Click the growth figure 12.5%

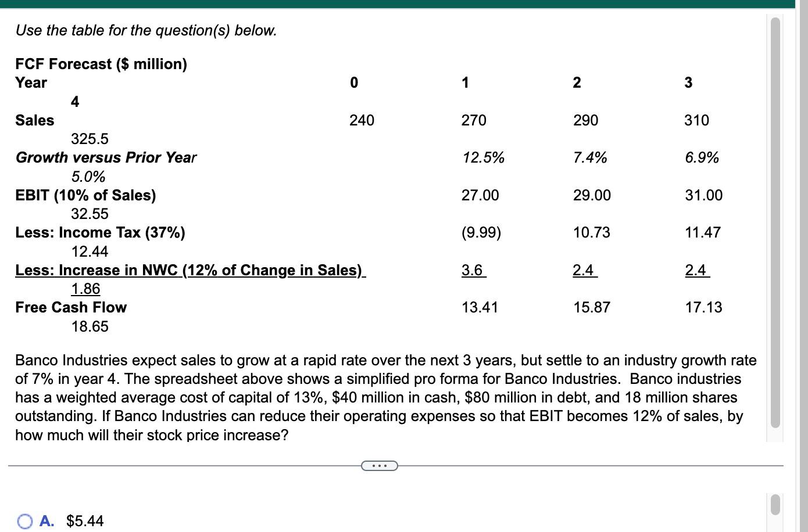483,157
